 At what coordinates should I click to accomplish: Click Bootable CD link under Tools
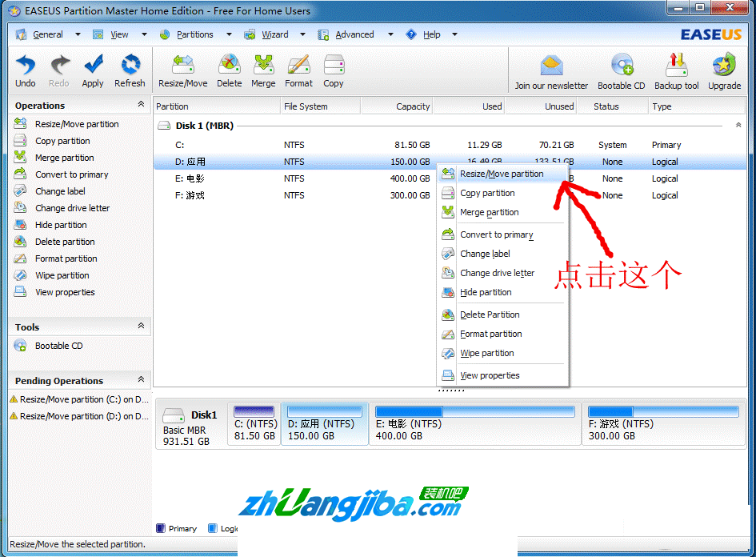tap(58, 346)
